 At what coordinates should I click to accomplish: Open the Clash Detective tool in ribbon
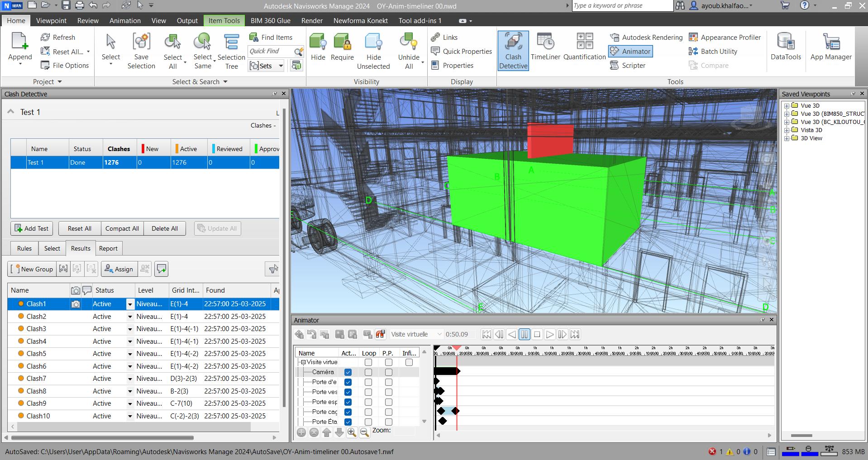513,51
